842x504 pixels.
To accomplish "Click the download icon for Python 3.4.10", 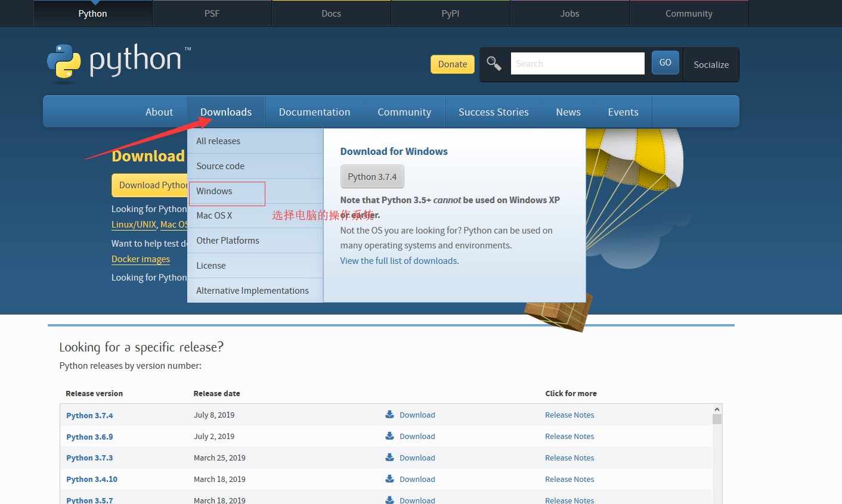I will [x=389, y=479].
